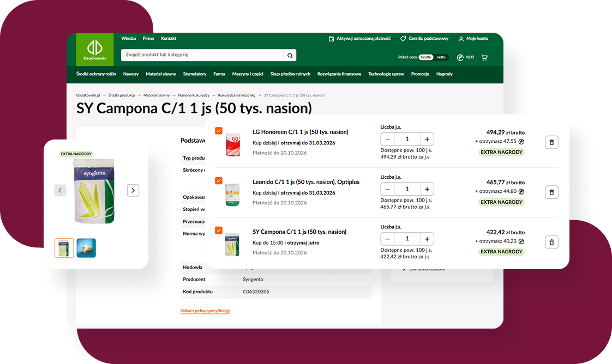This screenshot has width=612, height=364.
Task: Increase the Leonido quantity with plus
Action: pos(427,189)
